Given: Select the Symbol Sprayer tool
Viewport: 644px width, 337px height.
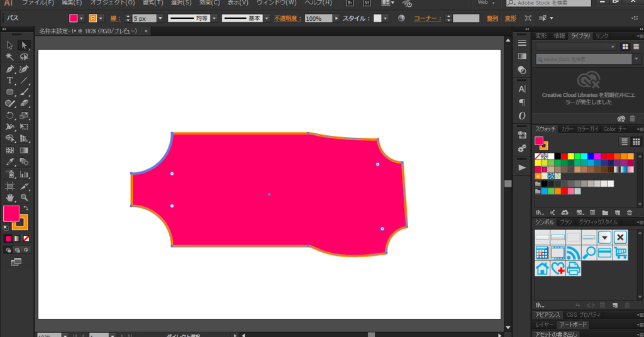Looking at the screenshot, I should [10, 174].
